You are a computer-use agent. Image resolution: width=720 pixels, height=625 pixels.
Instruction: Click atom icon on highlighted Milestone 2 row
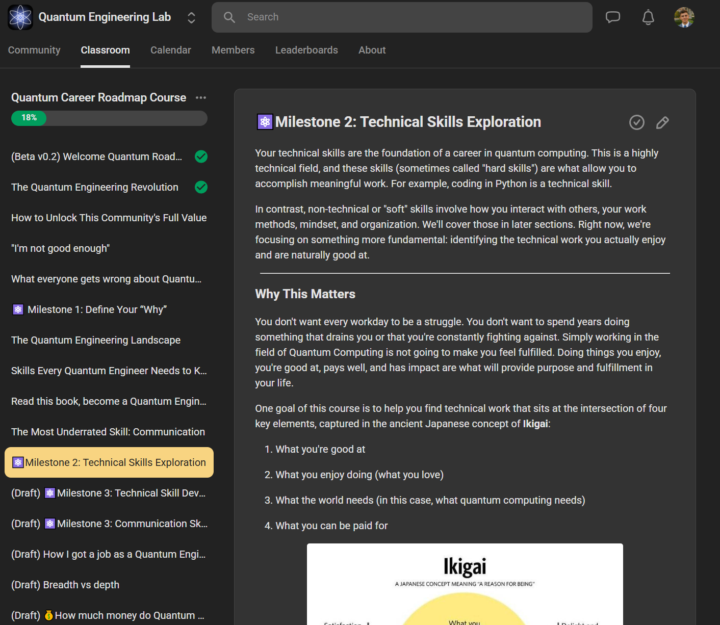(17, 462)
